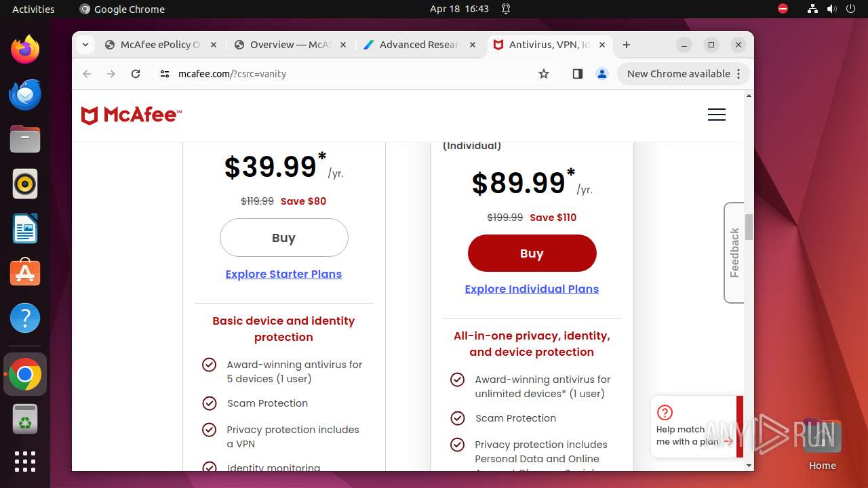This screenshot has height=488, width=868.
Task: Buy the $89.99 Individual plan
Action: (532, 253)
